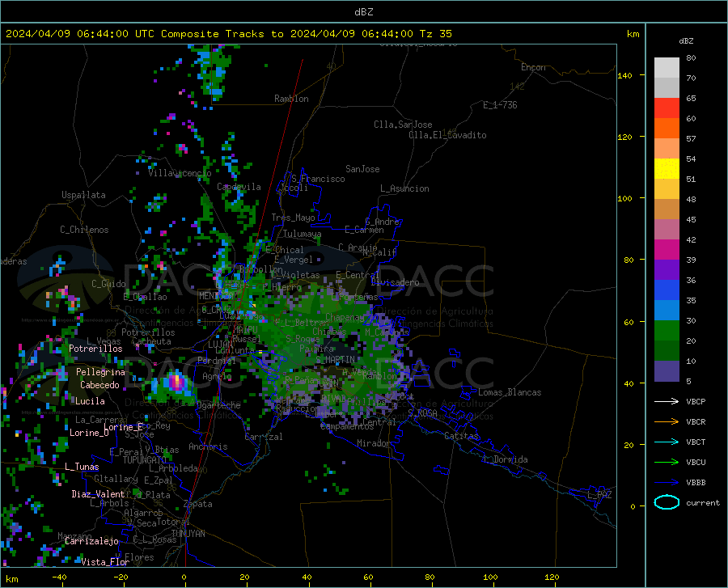Click the 'C_Chilenos' map label
Image resolution: width=728 pixels, height=588 pixels.
[84, 230]
